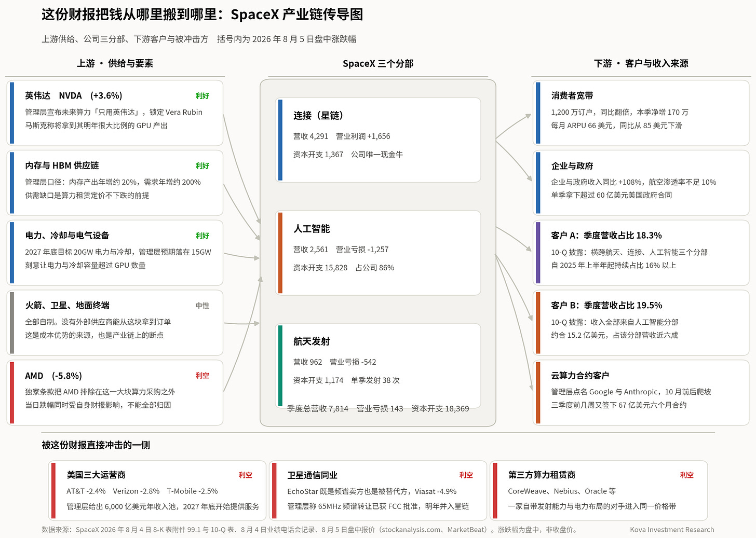Click the 上游 · 供给与要素 column header
The width and height of the screenshot is (756, 538).
click(x=115, y=63)
